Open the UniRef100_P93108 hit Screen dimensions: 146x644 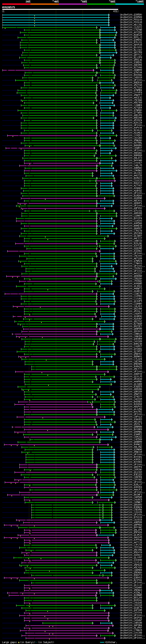coord(131,22)
